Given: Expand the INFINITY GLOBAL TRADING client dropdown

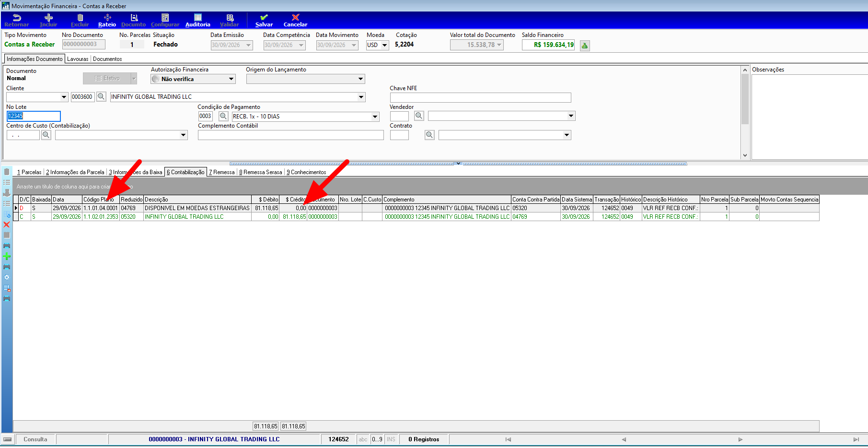Looking at the screenshot, I should click(361, 97).
